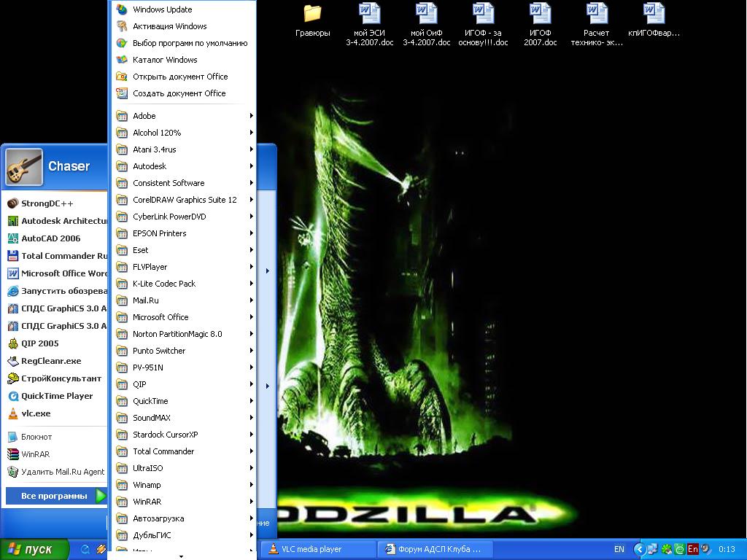The width and height of the screenshot is (747, 560).
Task: Open the Mail.Ru program folder
Action: [x=183, y=300]
